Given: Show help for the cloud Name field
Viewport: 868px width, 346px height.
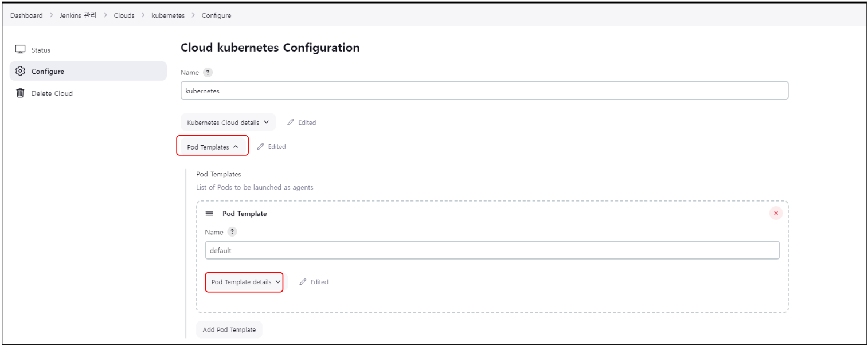Looking at the screenshot, I should [208, 73].
